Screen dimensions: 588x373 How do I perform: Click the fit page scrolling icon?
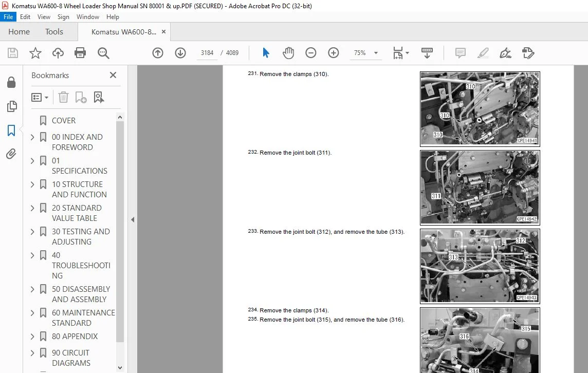tap(398, 53)
